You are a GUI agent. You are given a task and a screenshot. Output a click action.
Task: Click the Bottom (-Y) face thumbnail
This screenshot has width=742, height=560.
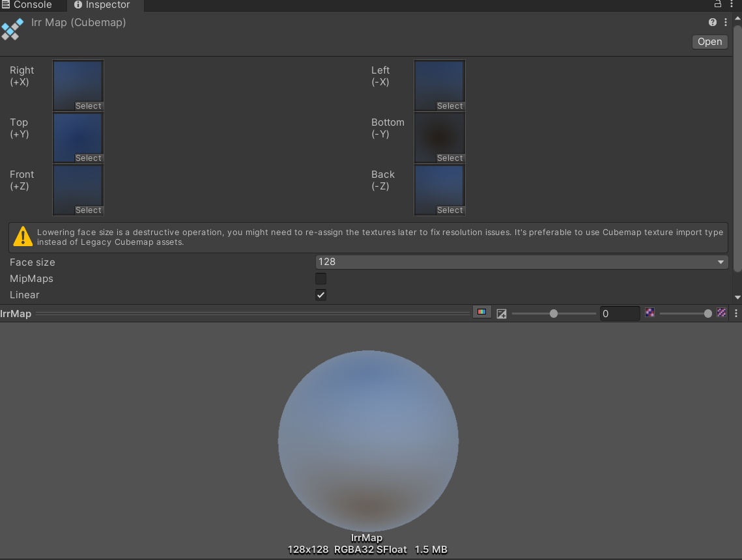pos(439,137)
